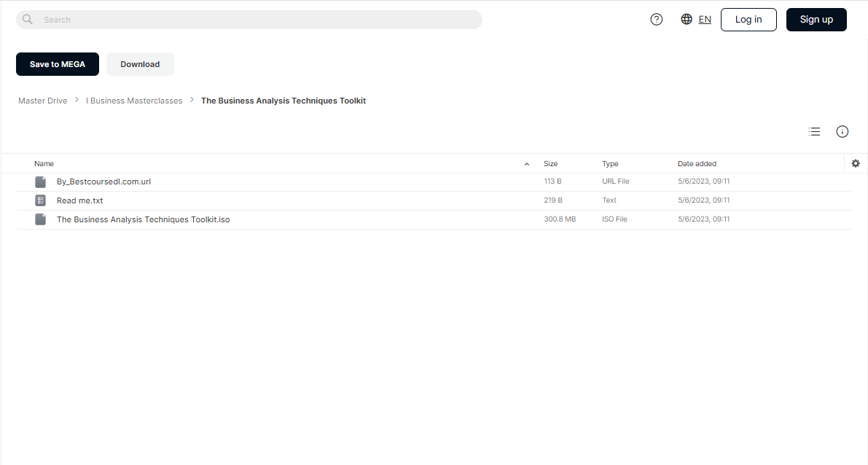Go to Master Drive breadcrumb
868x465 pixels.
click(42, 101)
